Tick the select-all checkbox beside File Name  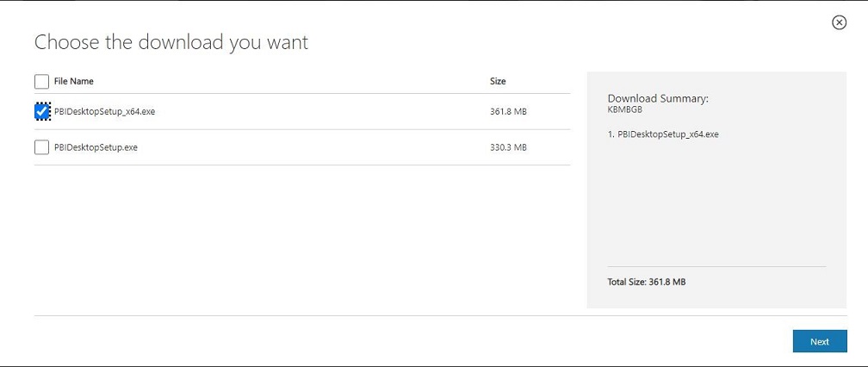point(41,81)
